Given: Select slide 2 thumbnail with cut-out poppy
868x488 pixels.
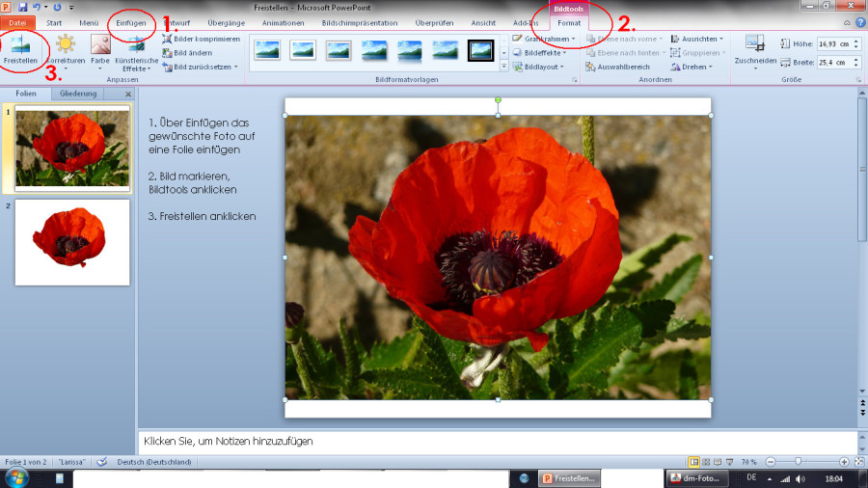Looking at the screenshot, I should coord(72,242).
